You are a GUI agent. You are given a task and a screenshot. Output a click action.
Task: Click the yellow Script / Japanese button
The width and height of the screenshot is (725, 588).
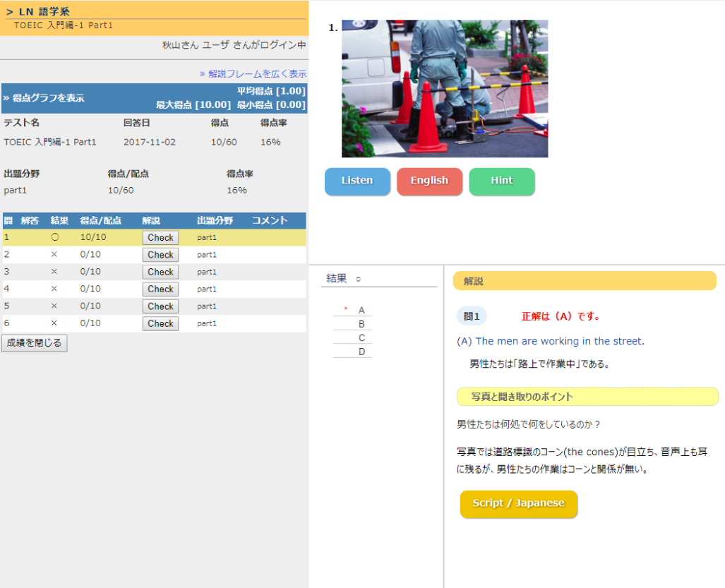click(518, 503)
